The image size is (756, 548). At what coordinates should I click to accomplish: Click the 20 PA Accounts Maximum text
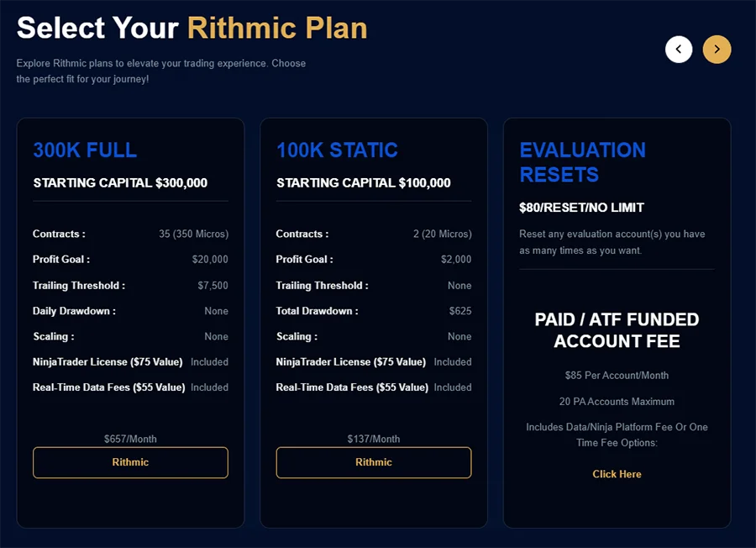pyautogui.click(x=617, y=402)
